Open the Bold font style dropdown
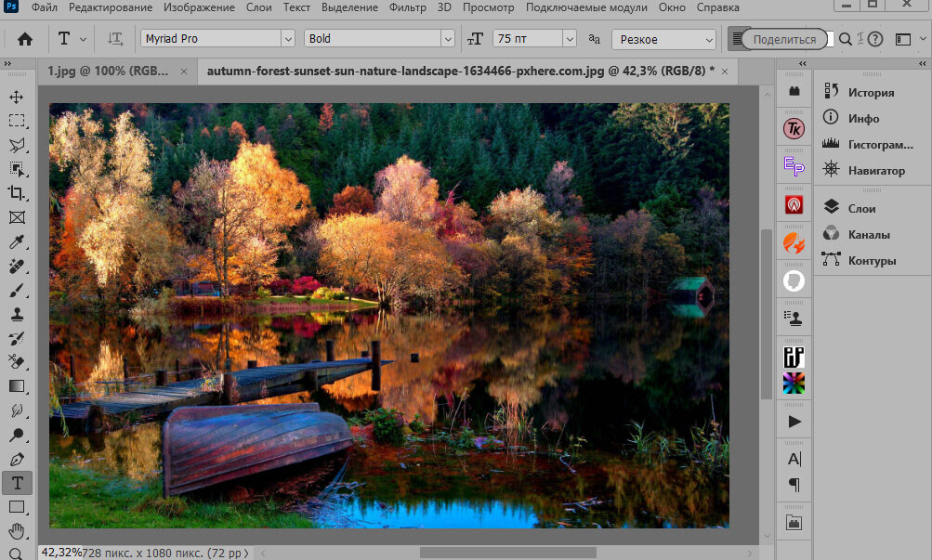Screen dimensions: 932x560 (x=448, y=39)
